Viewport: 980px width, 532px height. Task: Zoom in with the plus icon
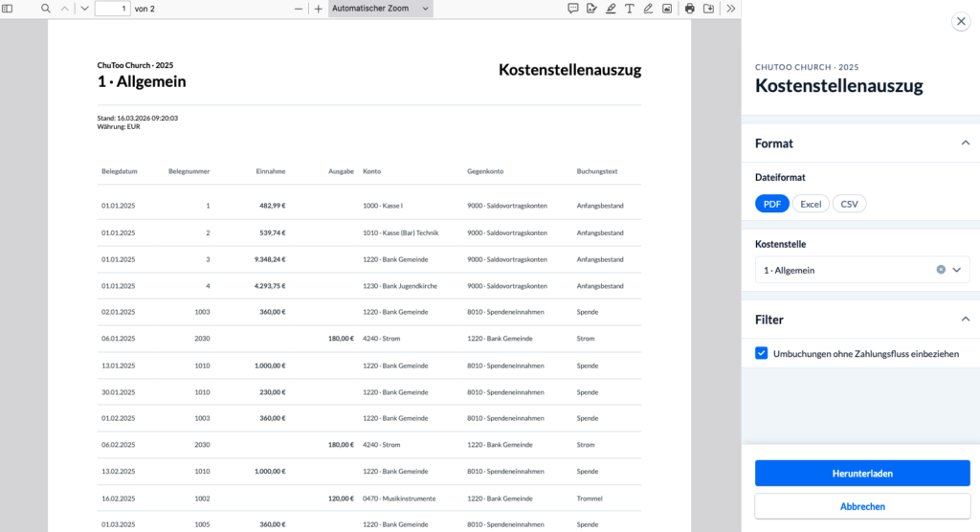point(318,9)
